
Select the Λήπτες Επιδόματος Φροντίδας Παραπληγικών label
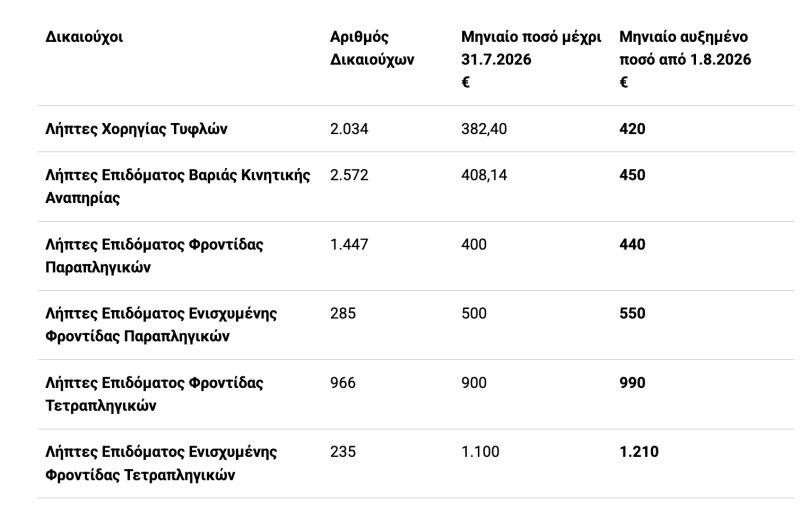(x=154, y=255)
